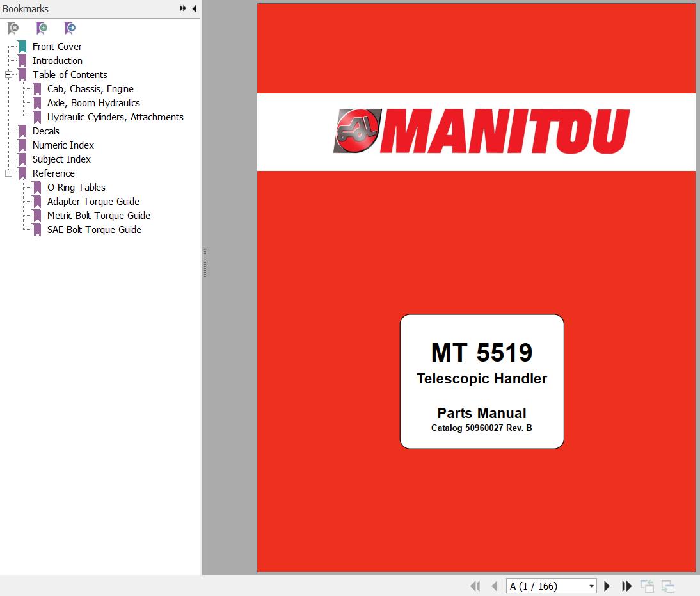
Task: Go to next page arrow
Action: pos(607,586)
